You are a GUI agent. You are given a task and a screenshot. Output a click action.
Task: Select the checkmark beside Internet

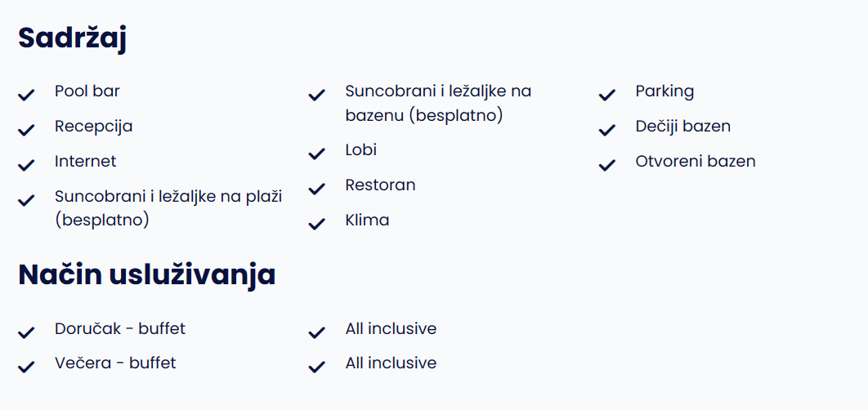click(26, 166)
